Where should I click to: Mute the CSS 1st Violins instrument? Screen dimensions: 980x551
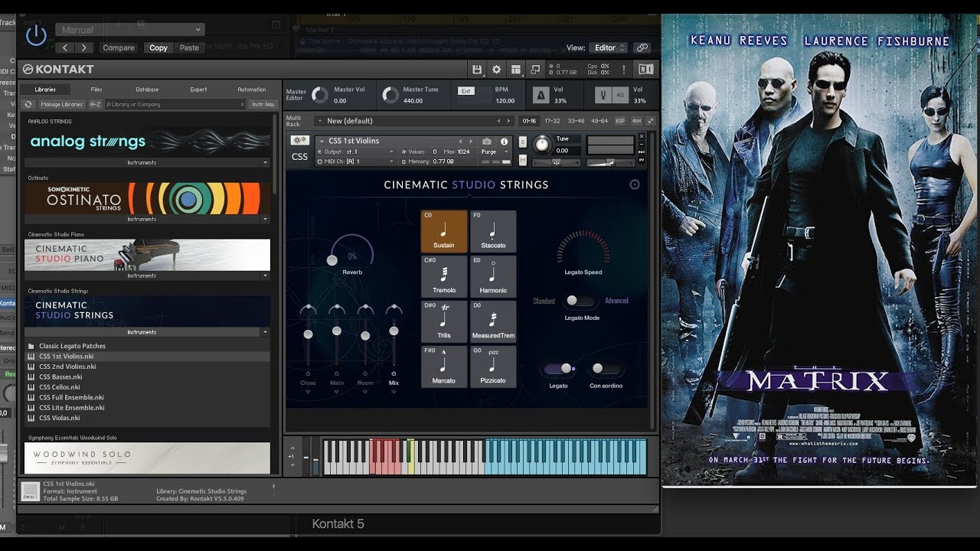(x=523, y=160)
